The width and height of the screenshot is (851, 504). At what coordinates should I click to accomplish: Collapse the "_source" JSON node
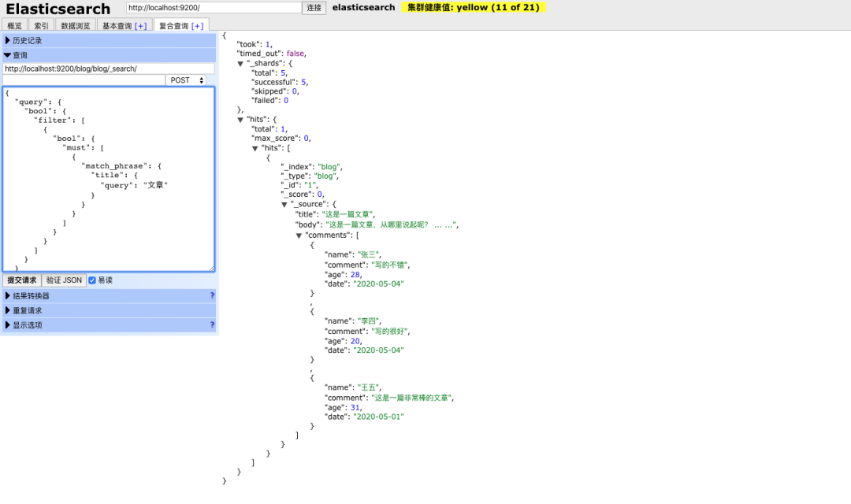pyautogui.click(x=284, y=205)
